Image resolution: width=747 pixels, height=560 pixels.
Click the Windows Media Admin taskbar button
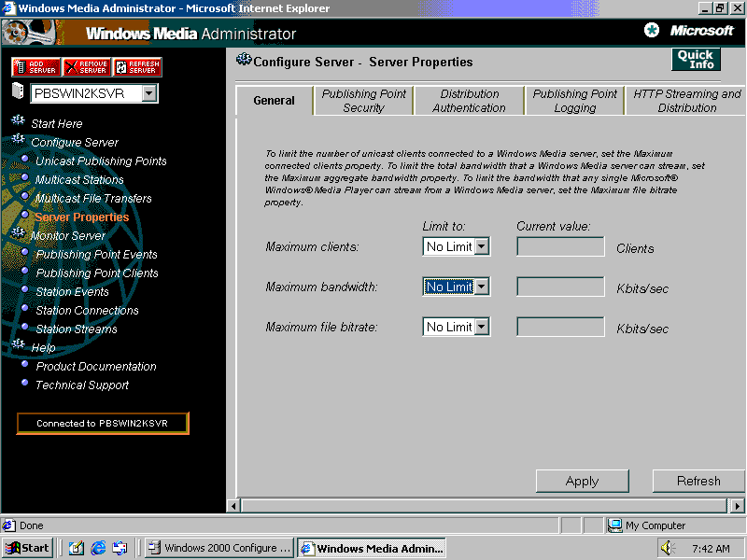pyautogui.click(x=372, y=548)
